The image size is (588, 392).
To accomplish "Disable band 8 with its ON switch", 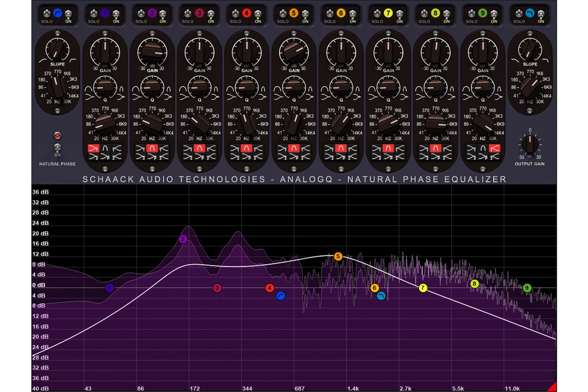I will [447, 13].
